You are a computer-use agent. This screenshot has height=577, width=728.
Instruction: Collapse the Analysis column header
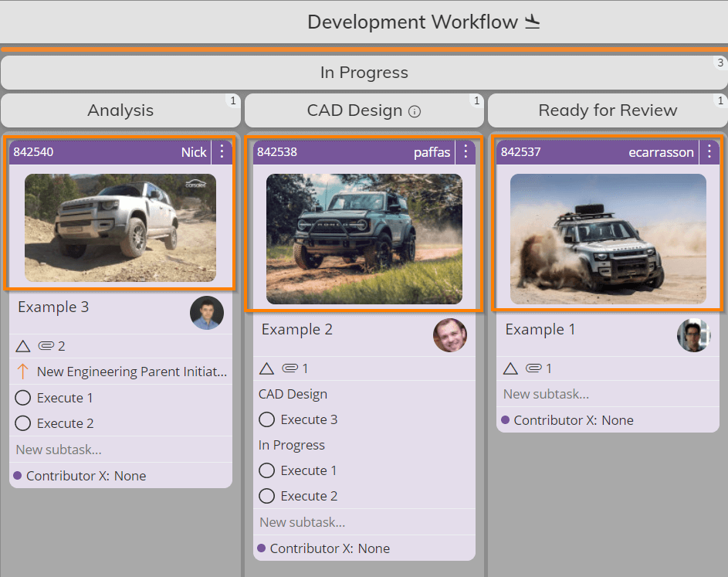(x=120, y=110)
